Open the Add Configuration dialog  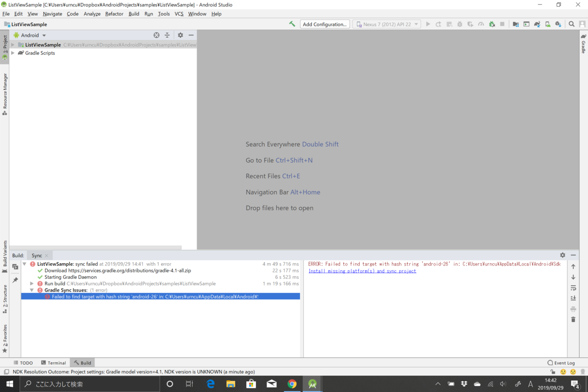click(x=325, y=24)
